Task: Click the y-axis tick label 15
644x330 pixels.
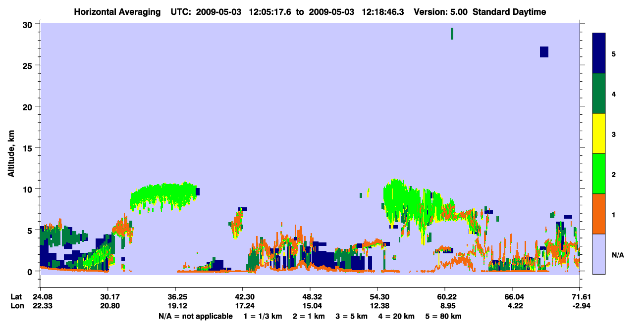Action: click(28, 147)
